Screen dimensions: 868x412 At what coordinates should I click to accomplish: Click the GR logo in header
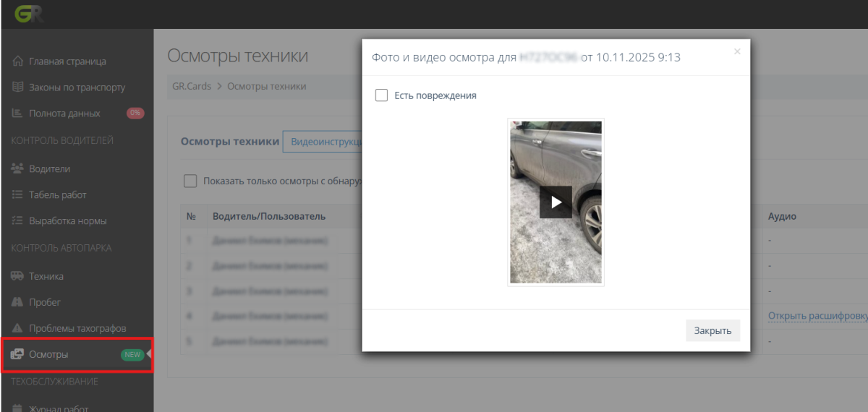pos(24,14)
